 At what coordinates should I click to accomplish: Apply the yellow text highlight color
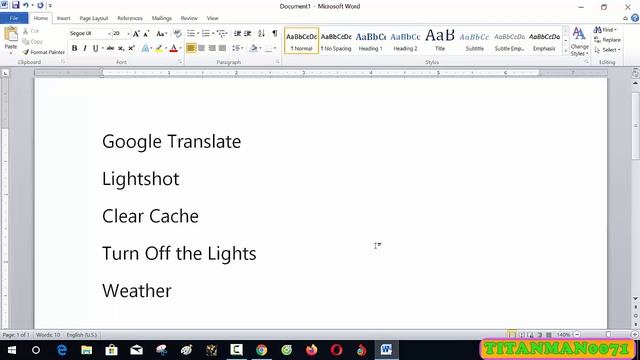click(159, 48)
